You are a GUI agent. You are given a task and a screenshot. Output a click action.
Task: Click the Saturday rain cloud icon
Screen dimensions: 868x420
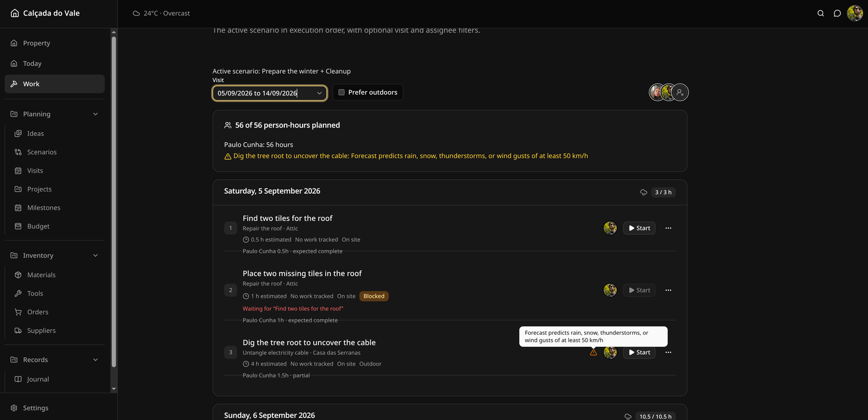click(x=644, y=192)
